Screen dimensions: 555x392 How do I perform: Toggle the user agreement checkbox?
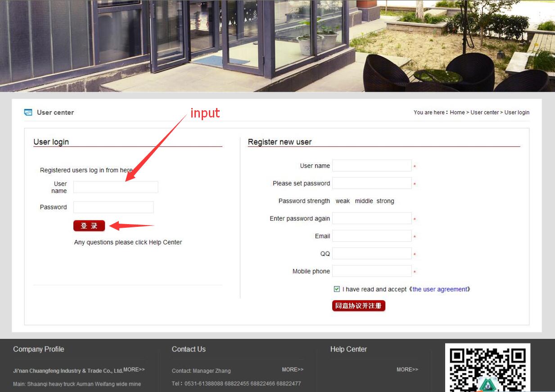pyautogui.click(x=337, y=289)
